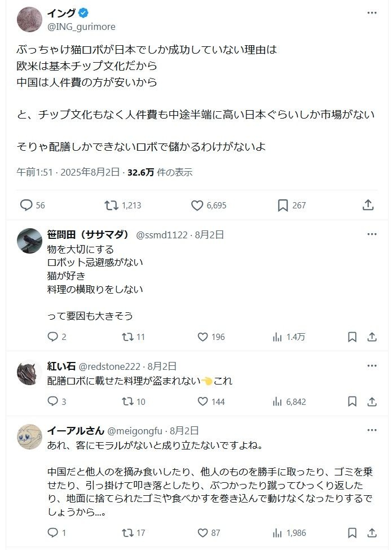
Task: Bookmark the reply by 紅い石
Action: [x=352, y=401]
